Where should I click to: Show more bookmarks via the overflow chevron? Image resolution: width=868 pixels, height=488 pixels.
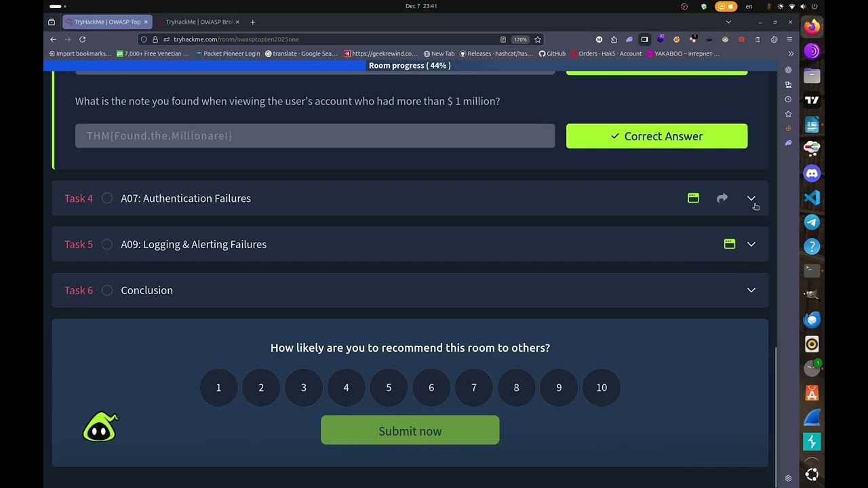point(791,54)
